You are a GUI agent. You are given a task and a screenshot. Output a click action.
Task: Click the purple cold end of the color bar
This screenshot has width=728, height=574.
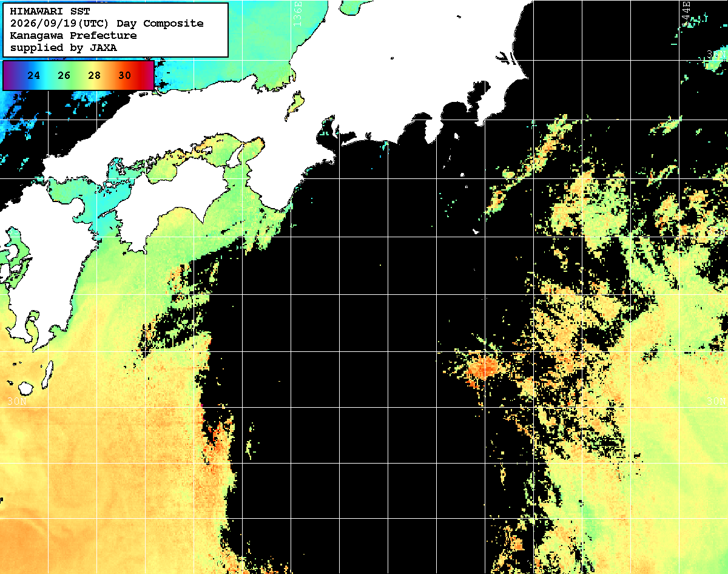[x=10, y=75]
